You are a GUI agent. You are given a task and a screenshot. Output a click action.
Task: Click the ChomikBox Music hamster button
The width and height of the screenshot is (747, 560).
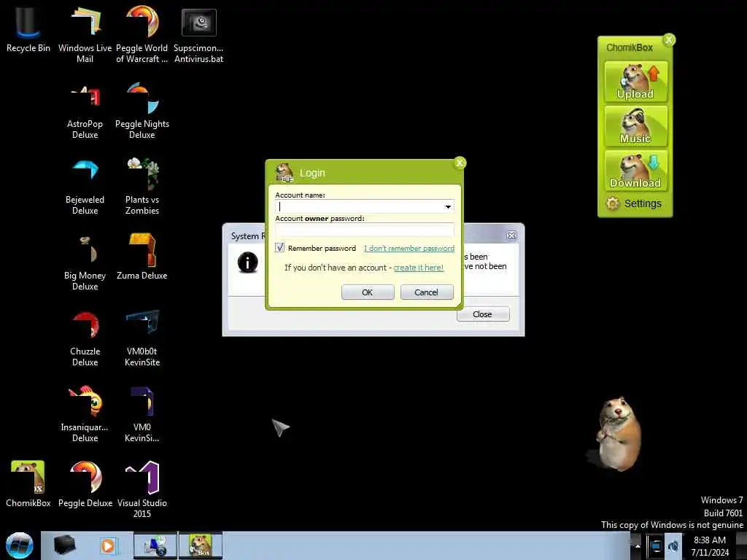(x=635, y=126)
